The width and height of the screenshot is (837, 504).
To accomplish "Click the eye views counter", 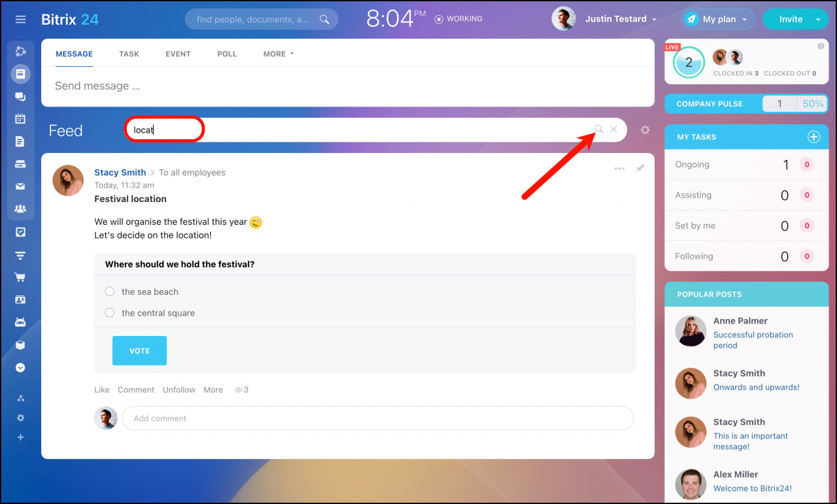I will 241,390.
